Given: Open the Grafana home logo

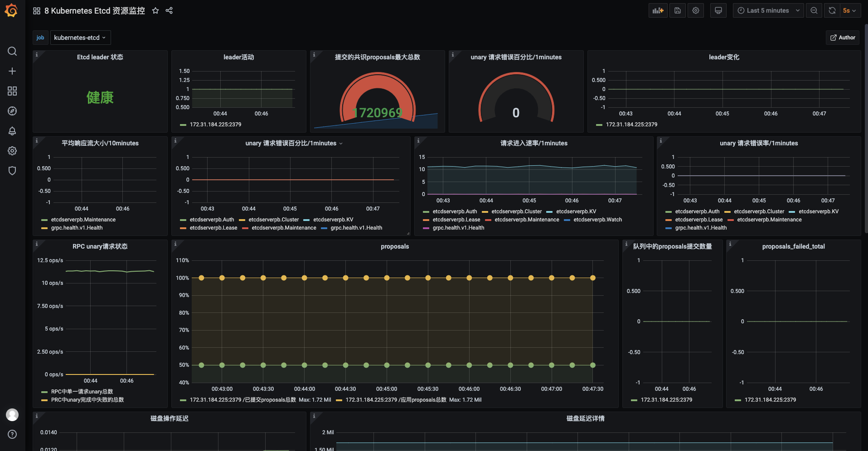Looking at the screenshot, I should click(11, 10).
